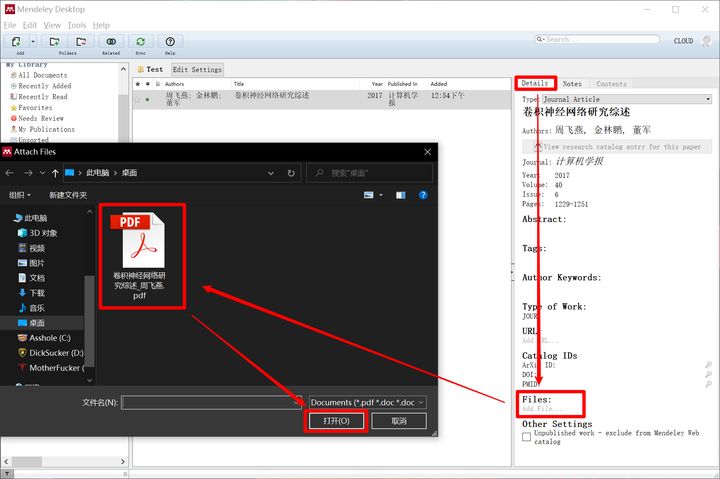The height and width of the screenshot is (479, 720).
Task: Toggle read status dot on document row
Action: pyautogui.click(x=147, y=99)
